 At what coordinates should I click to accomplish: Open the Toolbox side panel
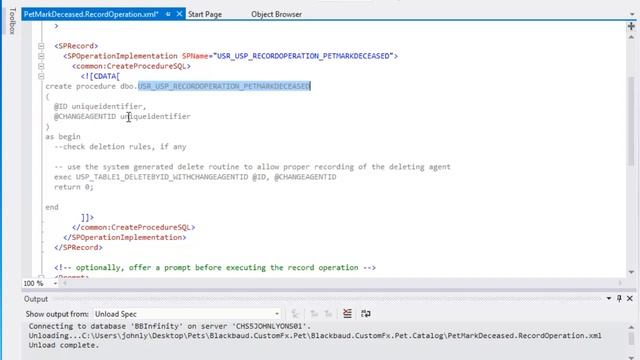coord(12,21)
